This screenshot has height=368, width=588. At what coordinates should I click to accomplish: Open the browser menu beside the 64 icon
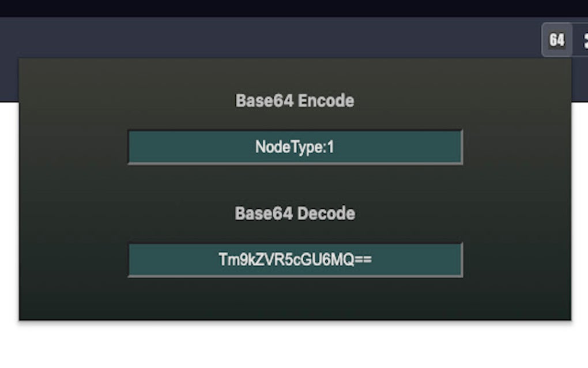[x=584, y=40]
